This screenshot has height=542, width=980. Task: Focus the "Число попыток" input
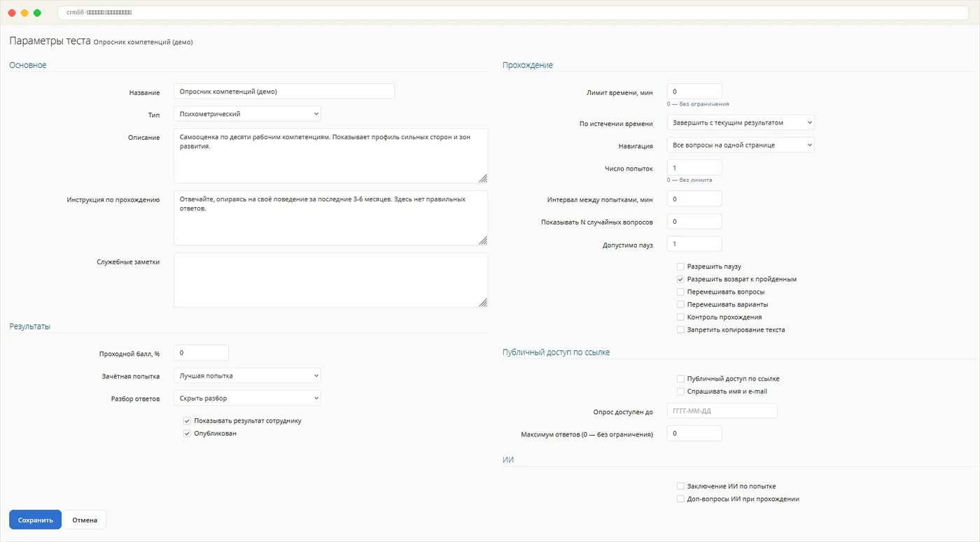click(694, 168)
